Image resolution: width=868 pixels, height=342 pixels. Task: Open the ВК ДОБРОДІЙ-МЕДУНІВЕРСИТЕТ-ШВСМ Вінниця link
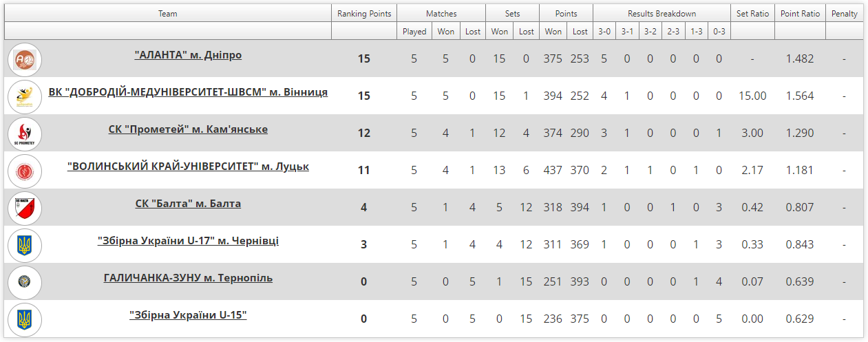coord(188,92)
